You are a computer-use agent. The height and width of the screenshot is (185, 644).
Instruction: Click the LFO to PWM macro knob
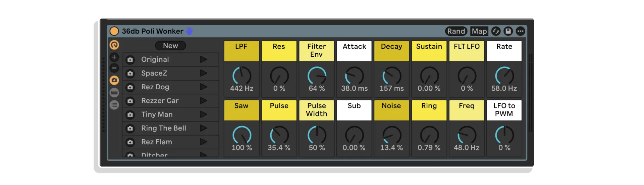point(504,135)
